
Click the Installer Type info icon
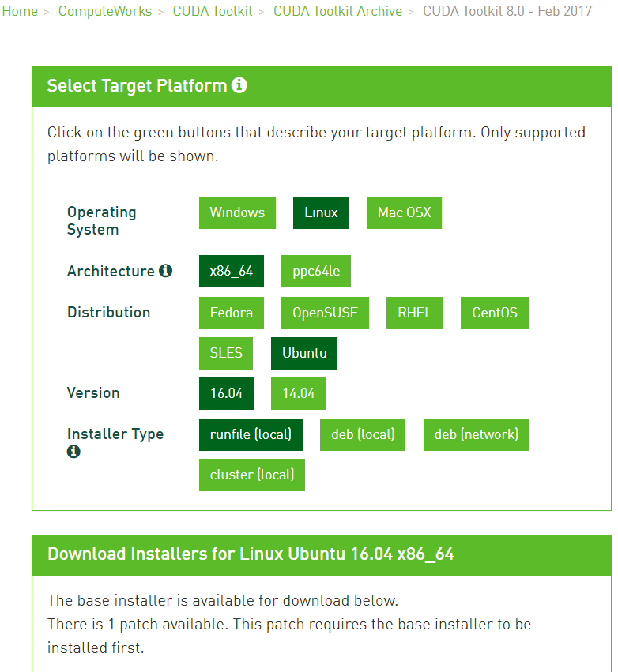point(73,452)
